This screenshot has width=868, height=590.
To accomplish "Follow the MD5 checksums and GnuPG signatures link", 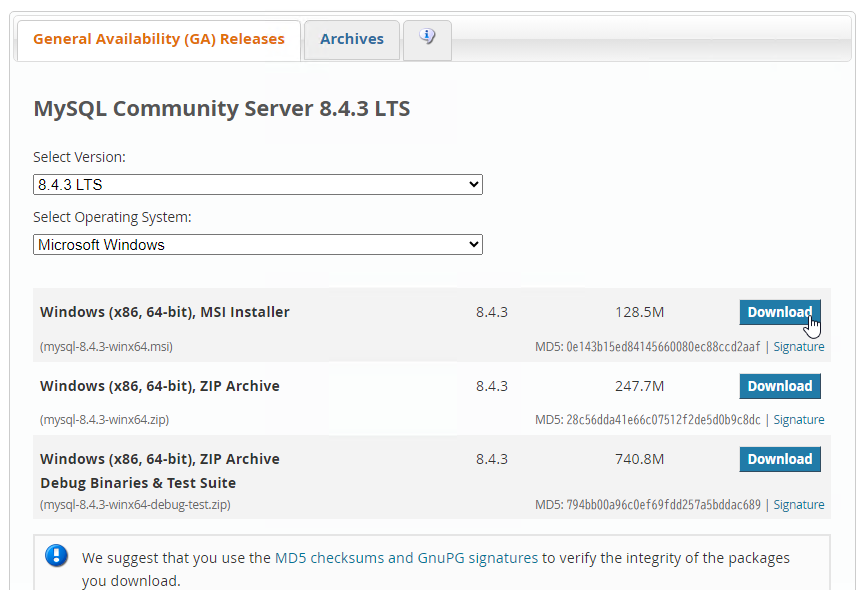I will (x=406, y=558).
